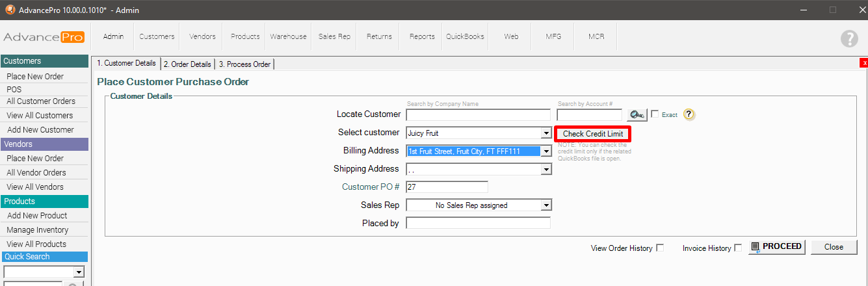Open the Billing Address dropdown
Viewport: 868px width, 286px height.
click(x=546, y=151)
